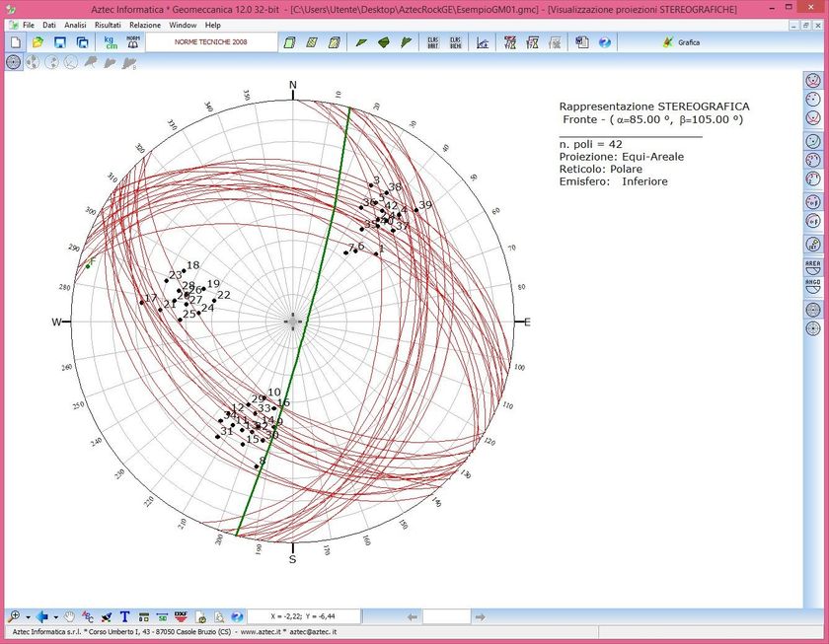The image size is (829, 644).
Task: Expand the blue back arrow dropdown
Action: [x=55, y=617]
